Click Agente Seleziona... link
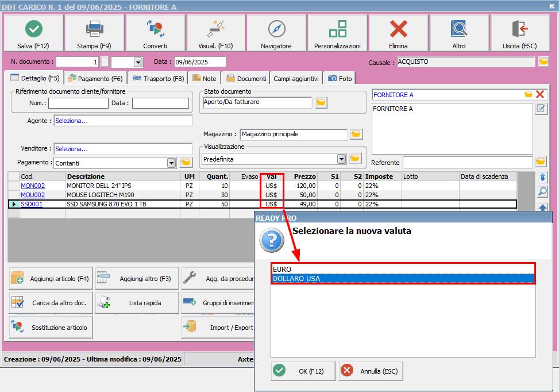 coord(71,121)
